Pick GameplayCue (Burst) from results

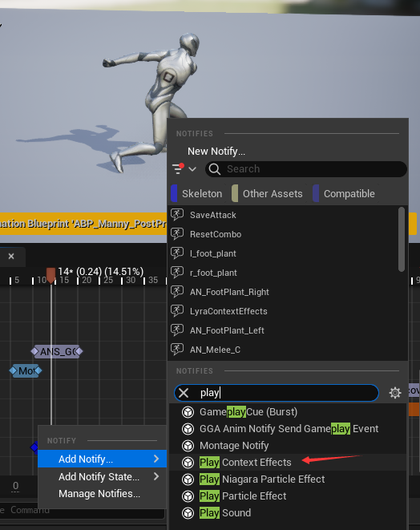[x=288, y=412]
